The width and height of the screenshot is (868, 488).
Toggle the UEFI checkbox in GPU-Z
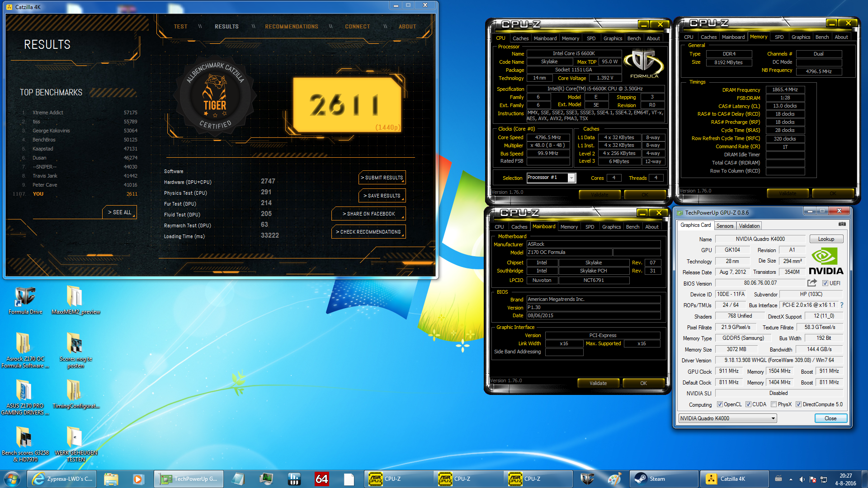(825, 283)
